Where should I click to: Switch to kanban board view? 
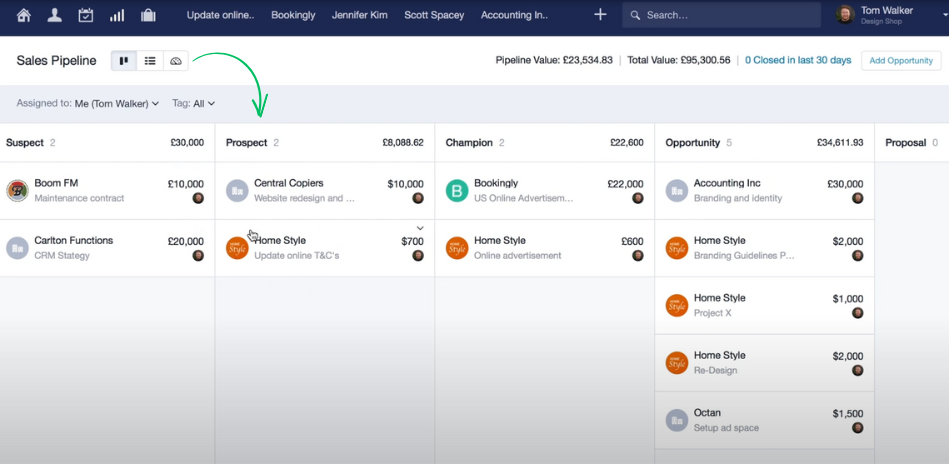pyautogui.click(x=124, y=60)
